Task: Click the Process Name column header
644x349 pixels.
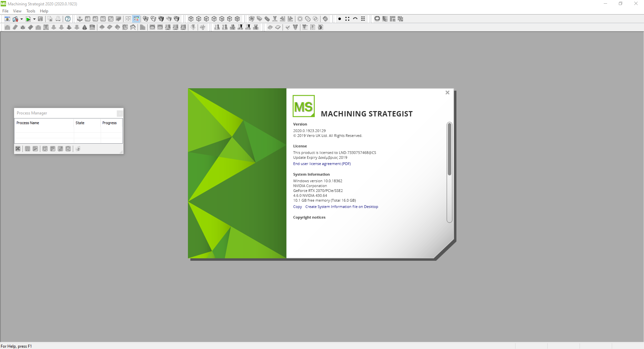Action: tap(44, 123)
